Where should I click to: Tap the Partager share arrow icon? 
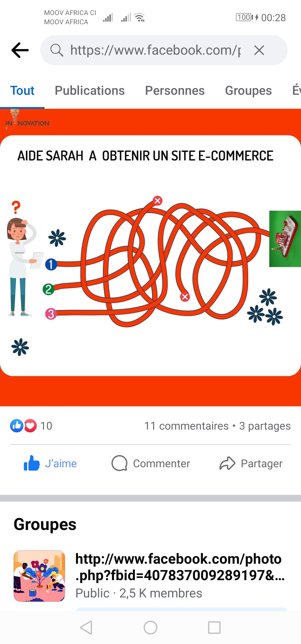[227, 463]
